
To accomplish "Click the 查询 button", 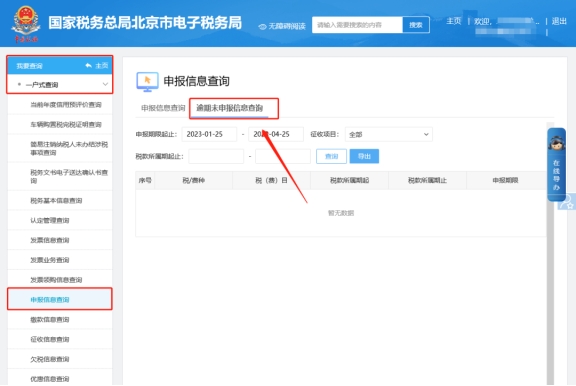I will point(331,156).
